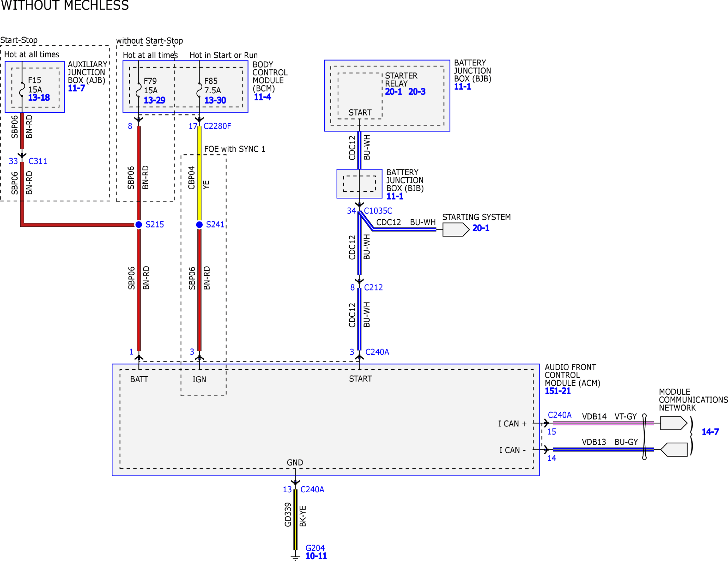Click the 10-11 ground G204 link
Viewport: 728px width, 561px height.
pos(316,556)
